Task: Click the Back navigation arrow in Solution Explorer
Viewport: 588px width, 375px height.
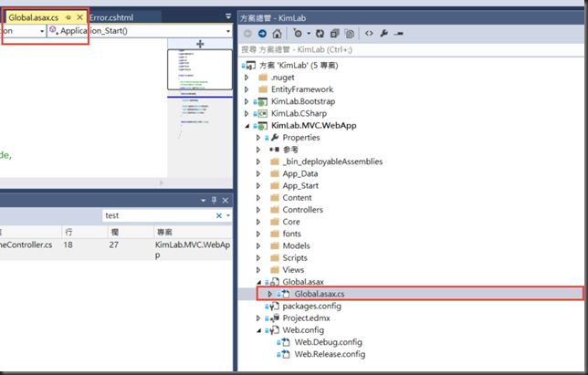Action: point(247,34)
